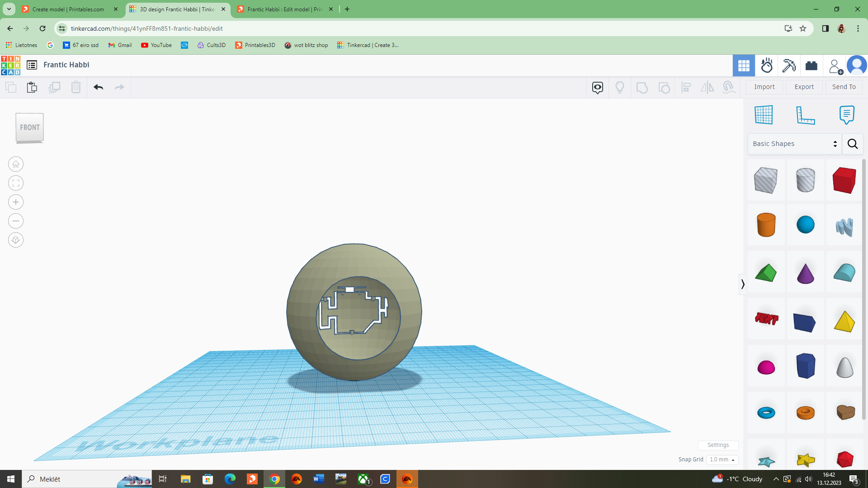Open the Basic Shapes dropdown

[x=794, y=144]
